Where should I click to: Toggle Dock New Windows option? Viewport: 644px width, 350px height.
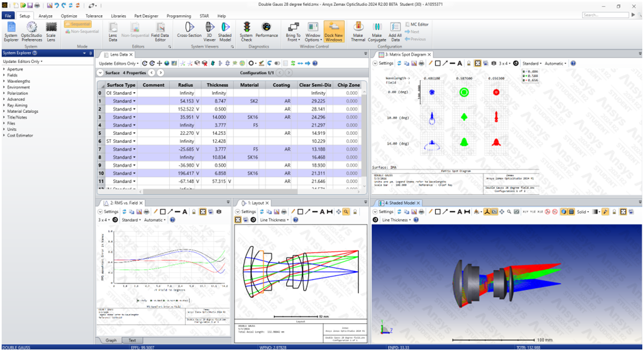[334, 30]
